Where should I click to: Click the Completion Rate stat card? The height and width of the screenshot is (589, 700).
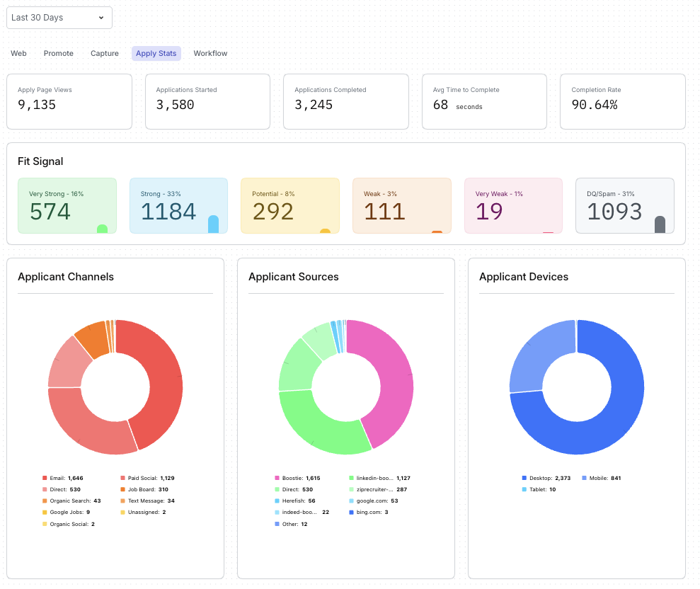click(x=622, y=101)
